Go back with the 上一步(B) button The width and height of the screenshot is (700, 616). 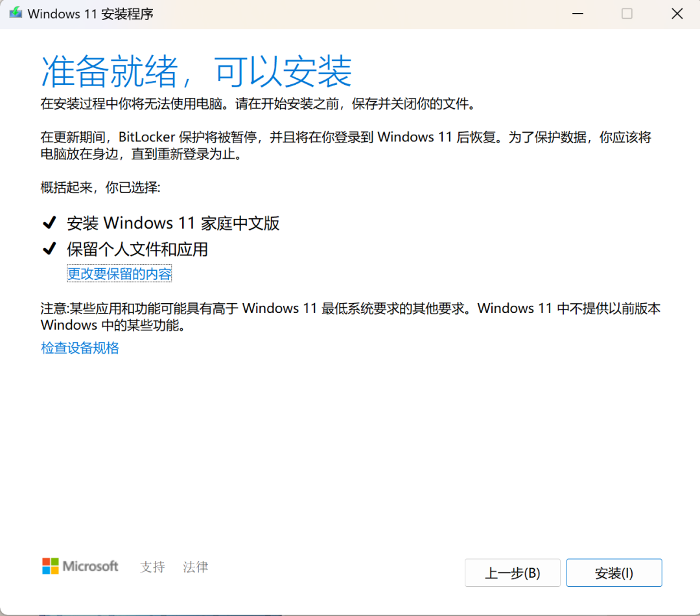pos(512,573)
